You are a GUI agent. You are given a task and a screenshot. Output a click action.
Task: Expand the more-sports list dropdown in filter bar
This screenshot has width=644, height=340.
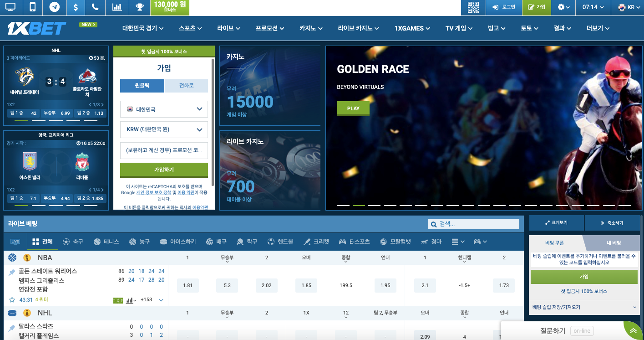(458, 242)
